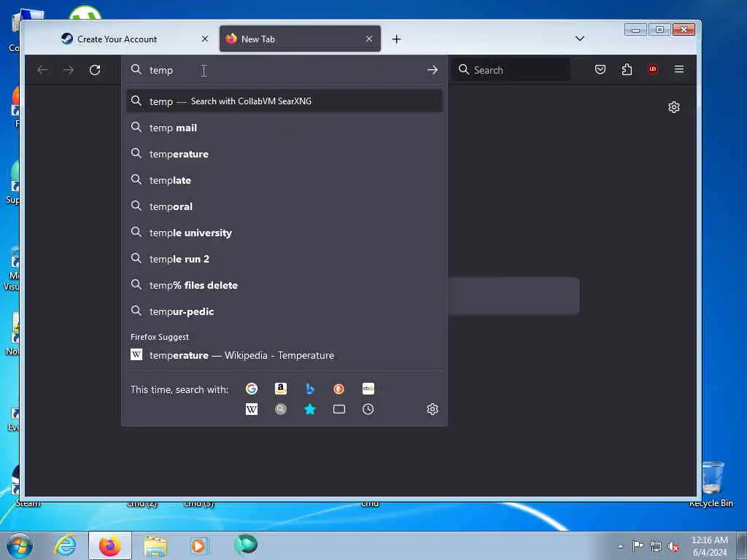Open Wikipedia - Temperature Firefox Suggest result
747x560 pixels.
tap(284, 355)
